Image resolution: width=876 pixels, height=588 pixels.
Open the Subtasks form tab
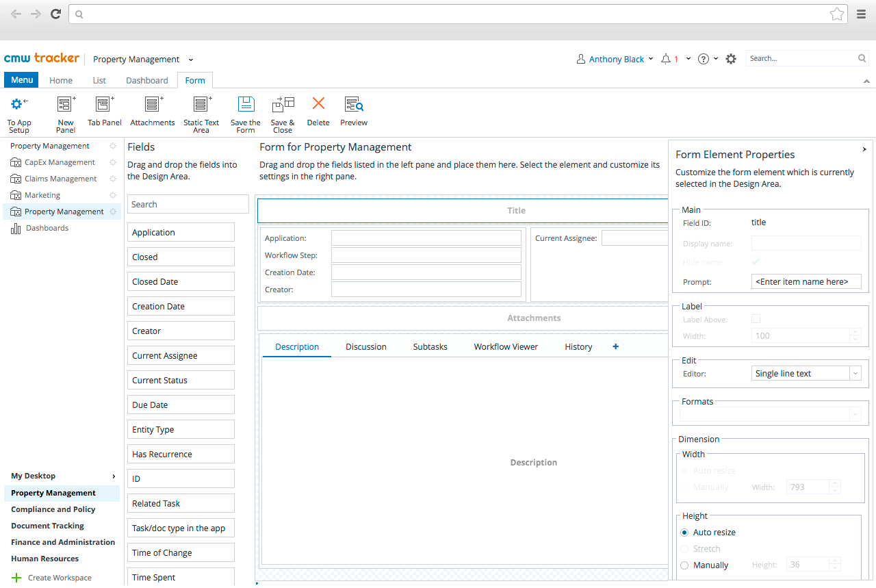tap(430, 347)
